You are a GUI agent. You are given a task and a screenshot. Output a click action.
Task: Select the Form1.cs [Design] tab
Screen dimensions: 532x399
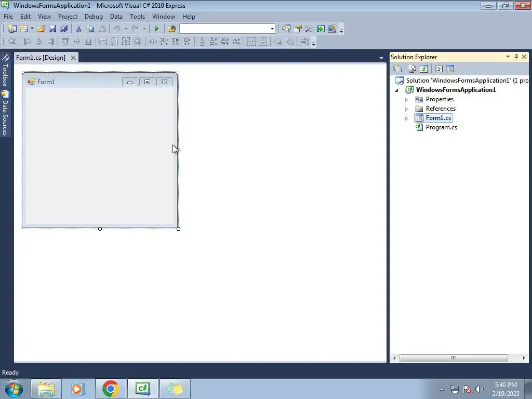41,58
